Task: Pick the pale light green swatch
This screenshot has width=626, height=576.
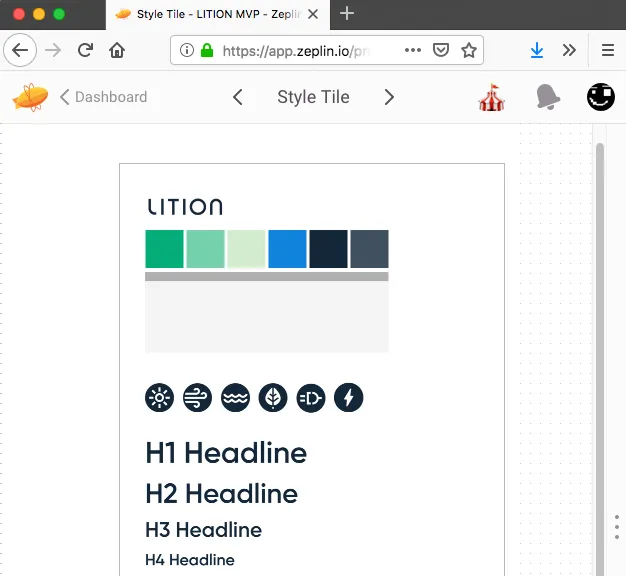Action: click(246, 249)
